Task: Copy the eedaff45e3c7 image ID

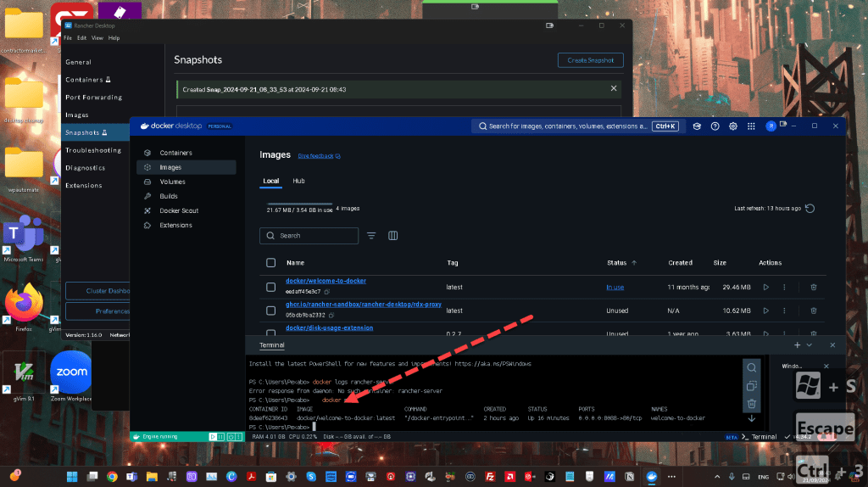Action: click(x=327, y=291)
